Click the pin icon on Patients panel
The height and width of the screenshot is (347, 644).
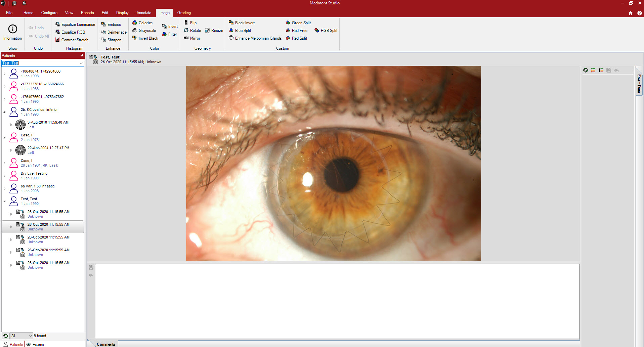(x=82, y=55)
